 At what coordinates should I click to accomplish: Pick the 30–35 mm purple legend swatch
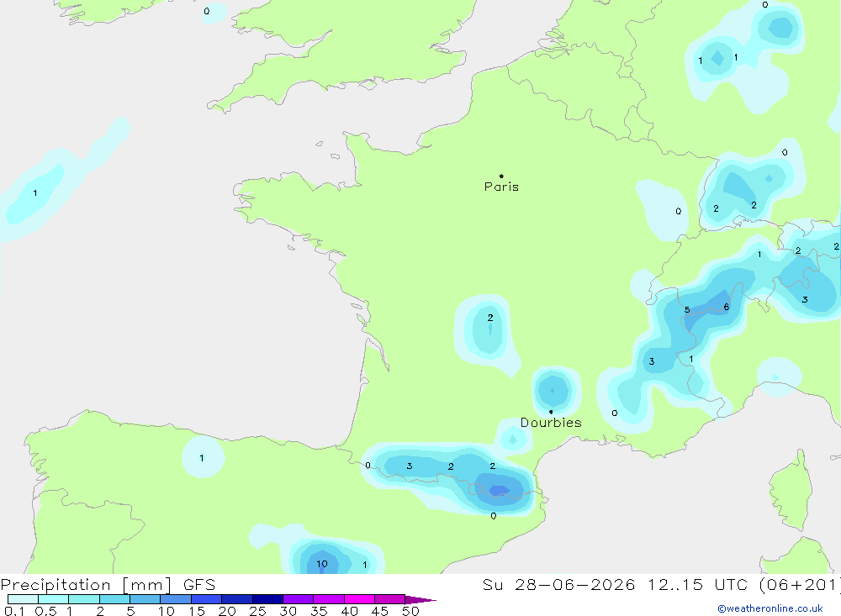click(x=299, y=599)
